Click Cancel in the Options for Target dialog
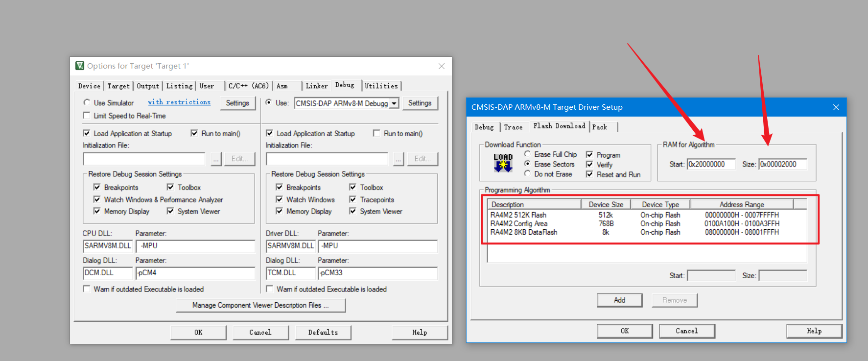 260,332
